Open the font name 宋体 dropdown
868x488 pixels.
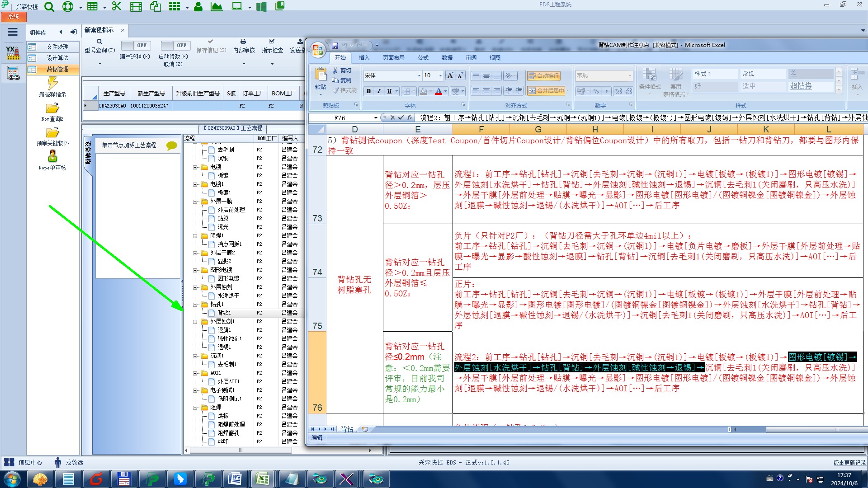click(x=419, y=75)
